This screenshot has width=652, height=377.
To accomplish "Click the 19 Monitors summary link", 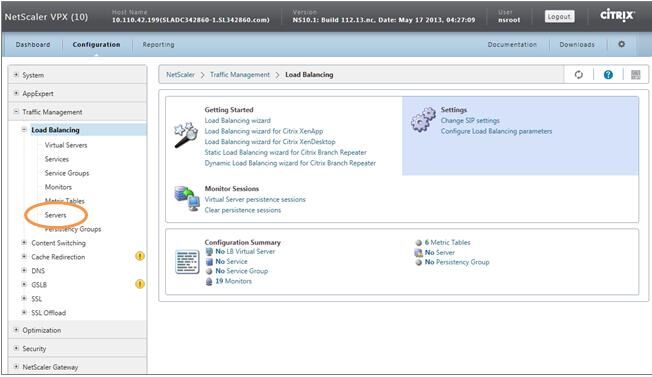I will tap(233, 281).
